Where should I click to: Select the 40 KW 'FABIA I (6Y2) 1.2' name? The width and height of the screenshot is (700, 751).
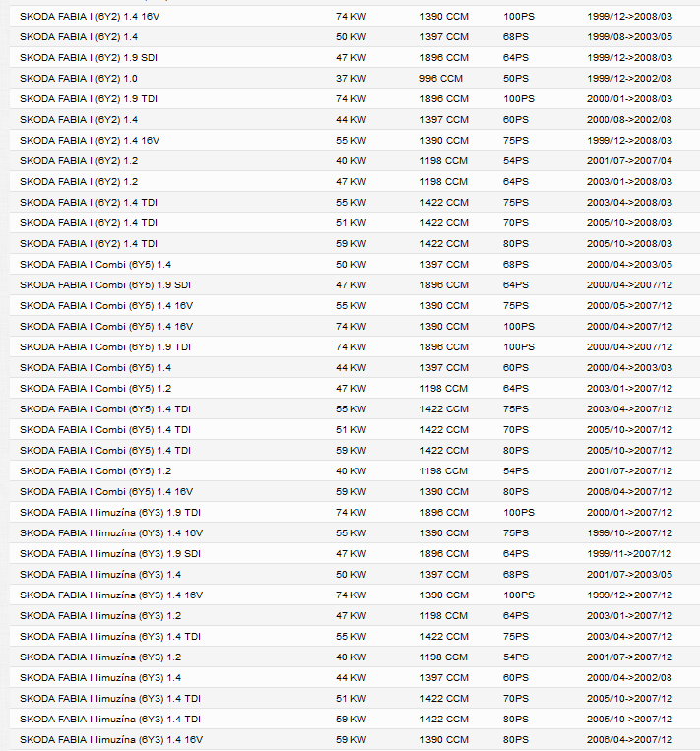pos(79,161)
